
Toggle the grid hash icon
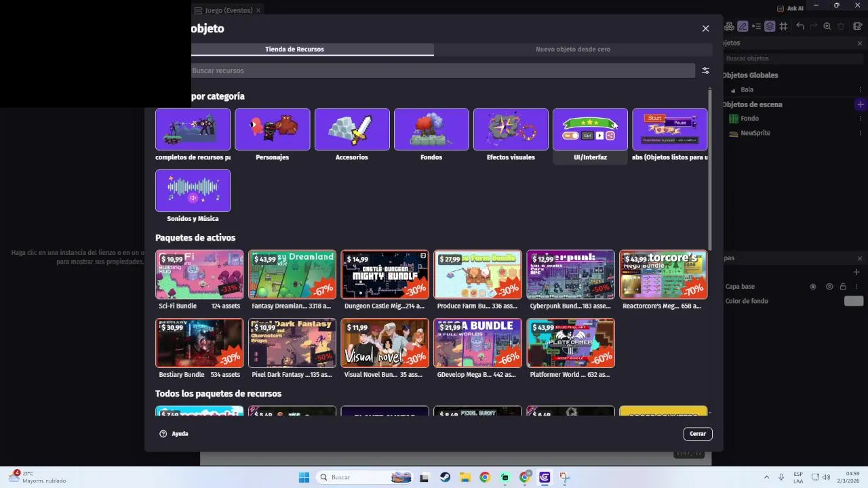783,26
